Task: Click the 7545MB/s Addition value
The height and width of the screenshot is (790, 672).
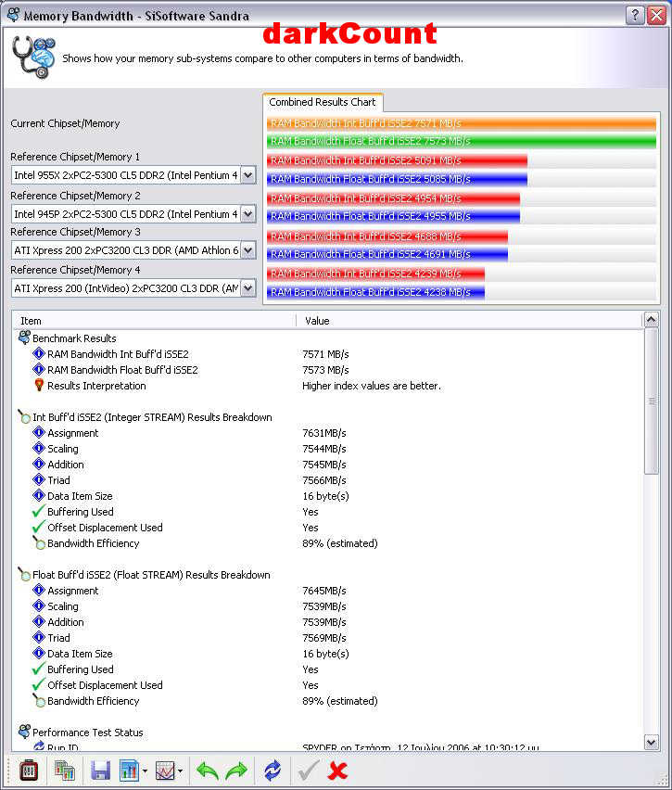Action: [x=323, y=464]
